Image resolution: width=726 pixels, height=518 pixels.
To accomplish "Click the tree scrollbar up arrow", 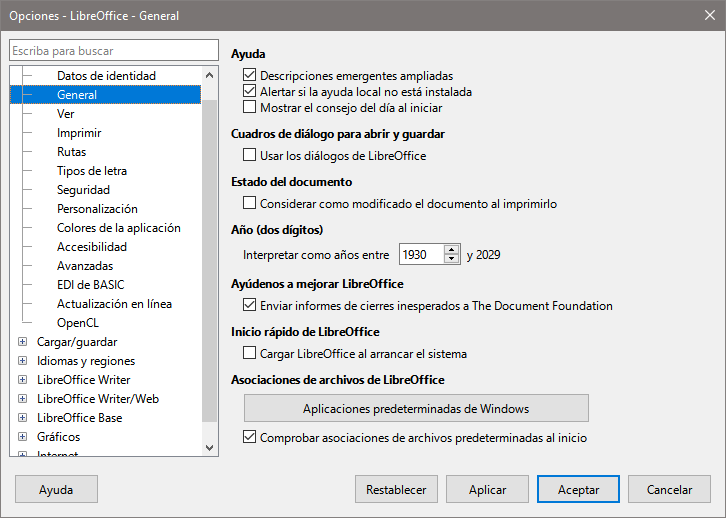I will (x=209, y=75).
